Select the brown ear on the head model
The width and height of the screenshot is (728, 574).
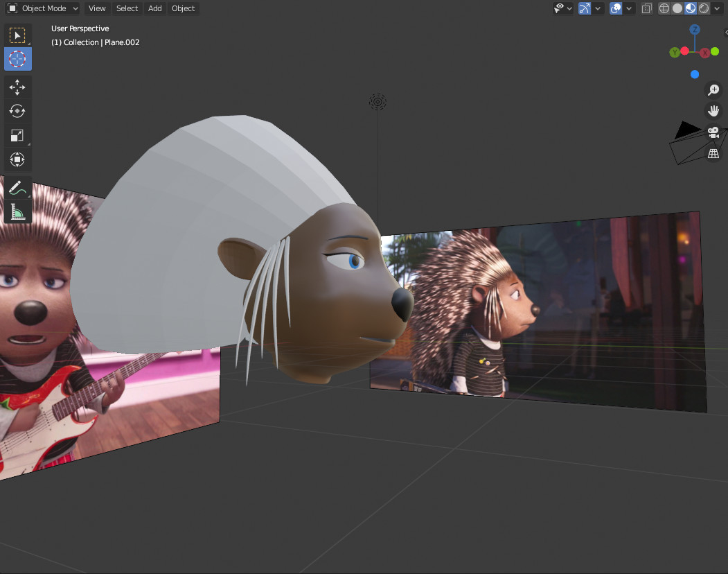click(240, 259)
